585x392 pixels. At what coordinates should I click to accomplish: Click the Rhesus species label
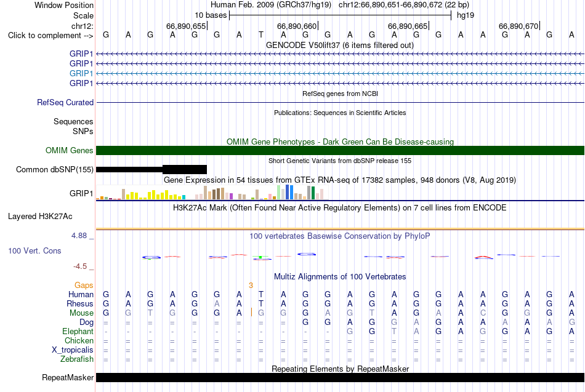(x=80, y=303)
